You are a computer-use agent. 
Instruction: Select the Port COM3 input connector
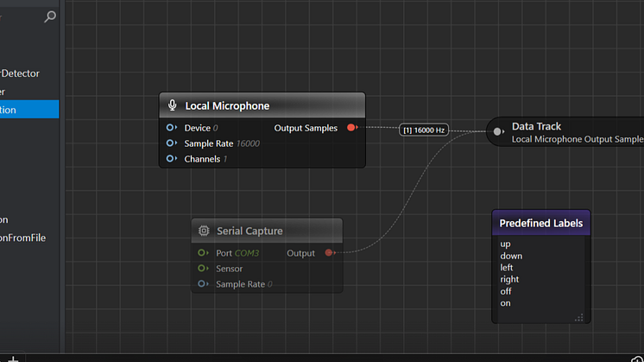coord(203,252)
